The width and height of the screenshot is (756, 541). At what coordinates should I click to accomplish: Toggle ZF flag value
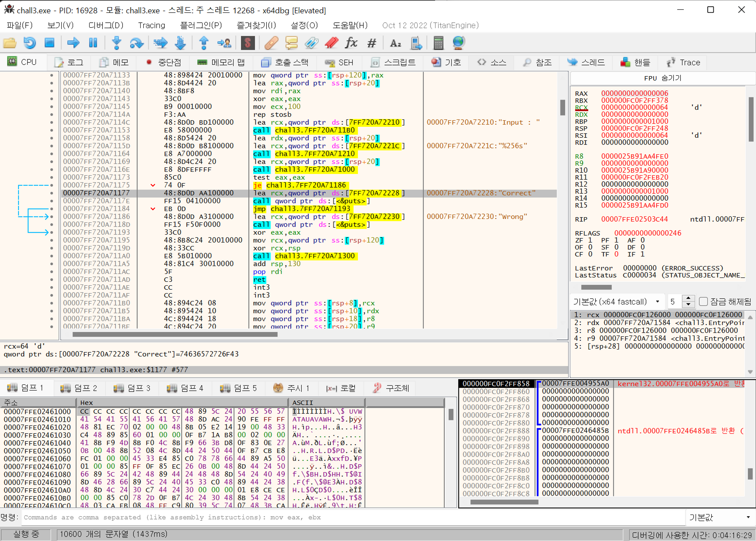[x=590, y=240]
